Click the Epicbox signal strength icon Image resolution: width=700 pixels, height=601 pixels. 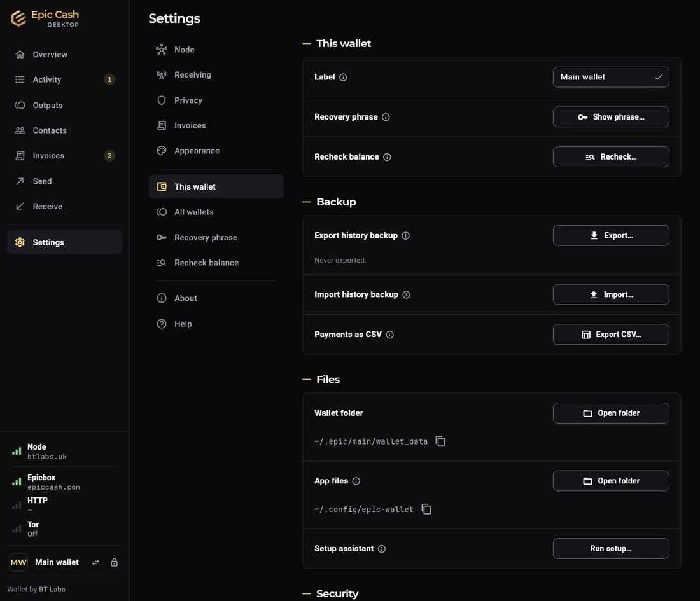tap(17, 481)
